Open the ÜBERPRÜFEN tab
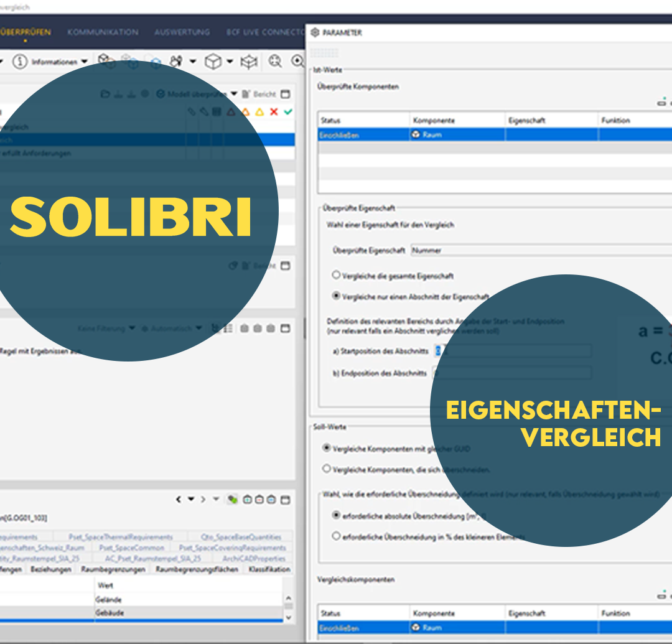The height and width of the screenshot is (644, 672). (26, 32)
